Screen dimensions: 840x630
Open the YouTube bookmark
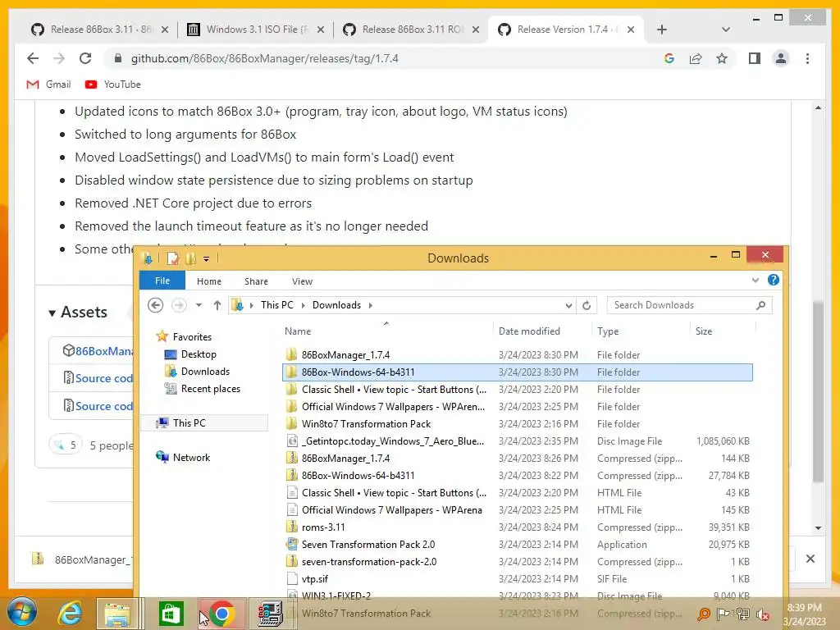point(113,84)
